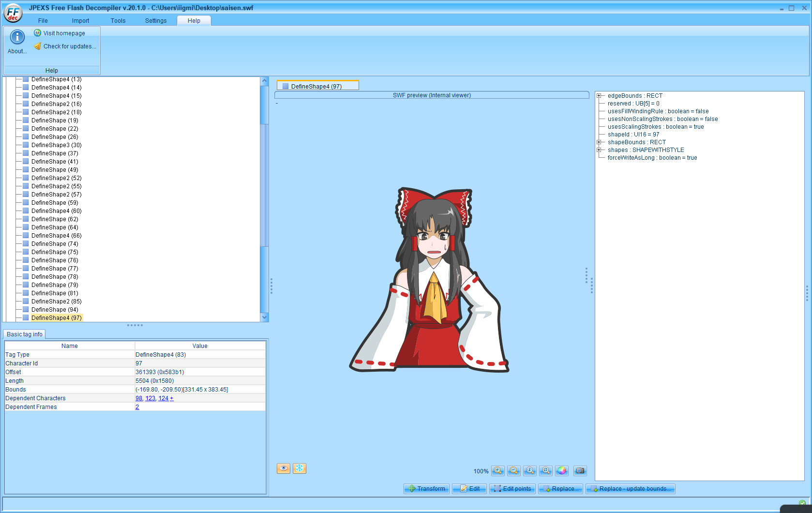This screenshot has height=513, width=812.
Task: Select the shapeId : UI16 = 97 row
Action: point(633,135)
